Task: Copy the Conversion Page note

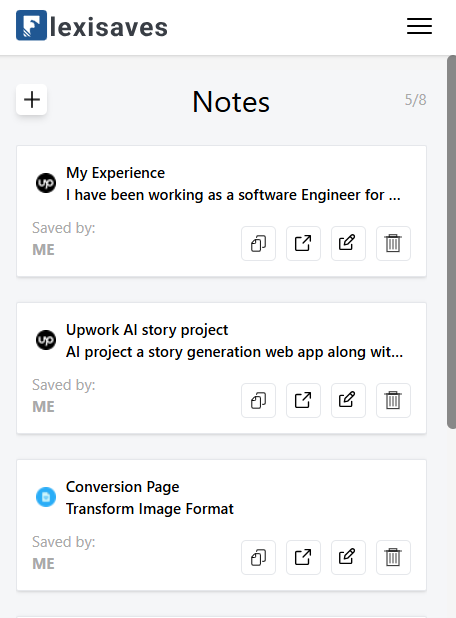Action: tap(259, 557)
